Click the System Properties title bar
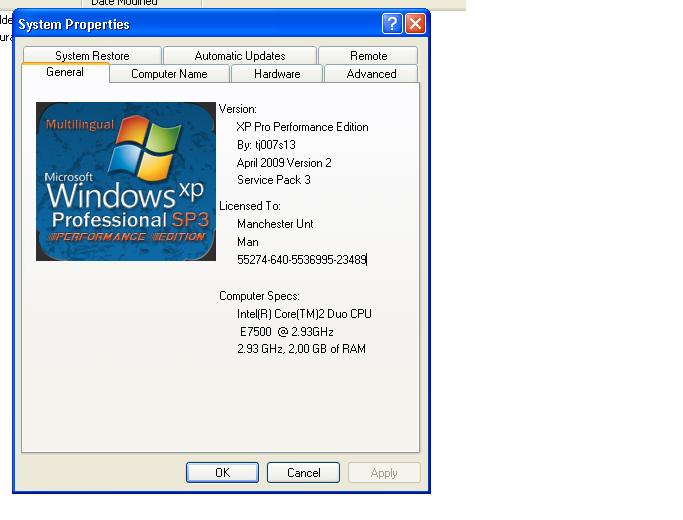The height and width of the screenshot is (520, 683). tap(190, 24)
